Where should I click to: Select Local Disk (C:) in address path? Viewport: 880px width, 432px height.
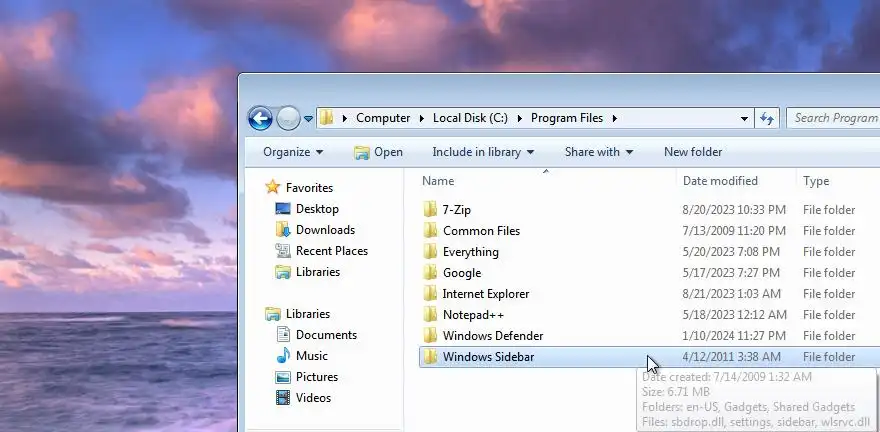point(470,118)
